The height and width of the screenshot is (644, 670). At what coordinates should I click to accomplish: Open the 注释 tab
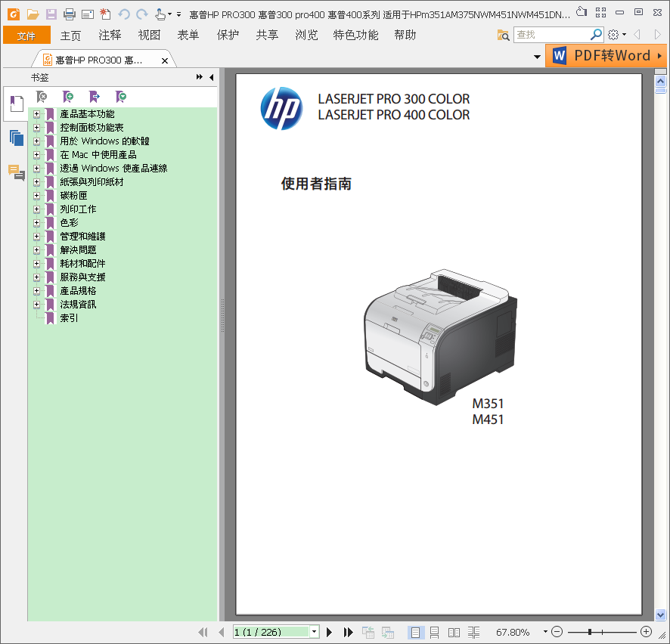point(110,36)
